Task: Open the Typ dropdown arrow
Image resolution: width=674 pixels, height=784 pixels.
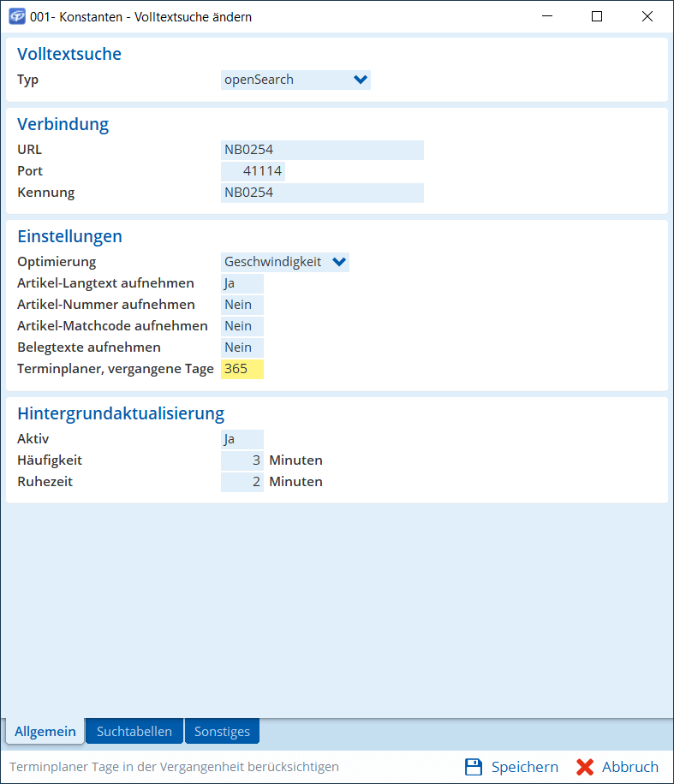Action: click(360, 80)
